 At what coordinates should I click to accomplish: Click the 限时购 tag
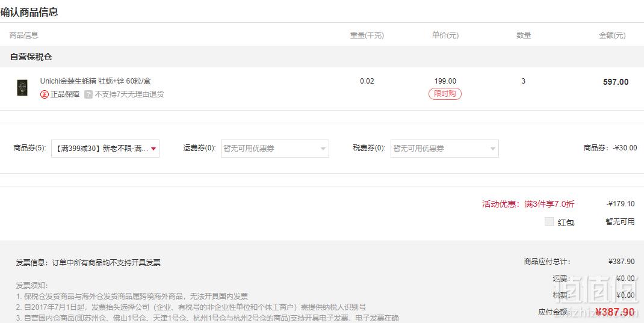(445, 94)
